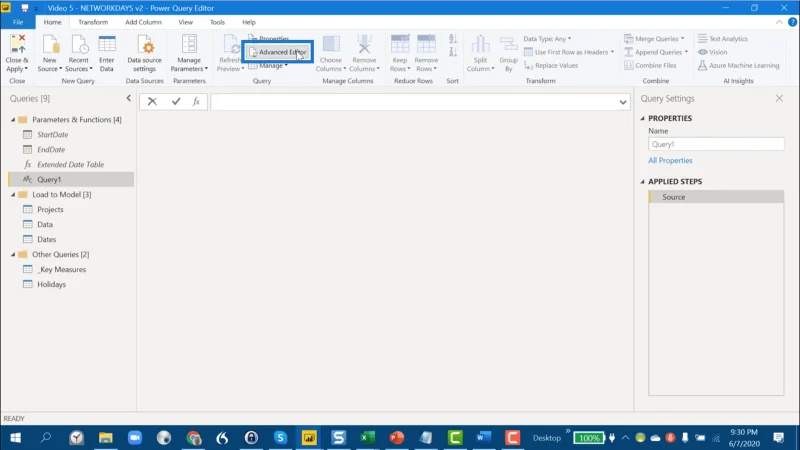Open the New Source icon
This screenshot has height=450, width=800.
tap(50, 44)
